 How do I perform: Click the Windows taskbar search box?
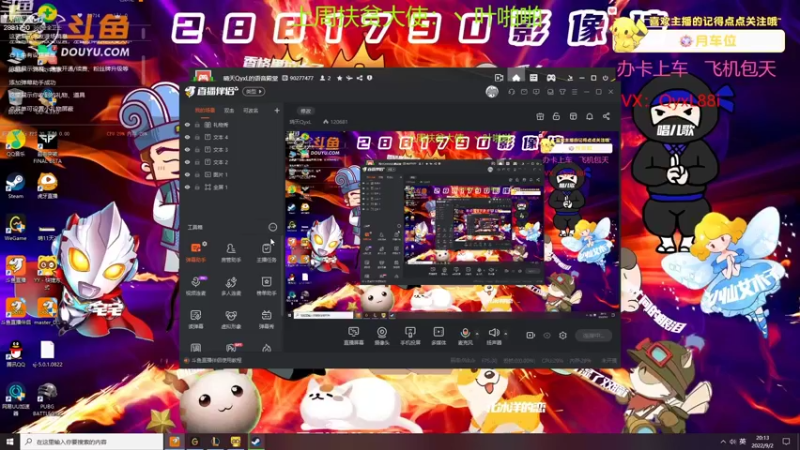[92, 441]
